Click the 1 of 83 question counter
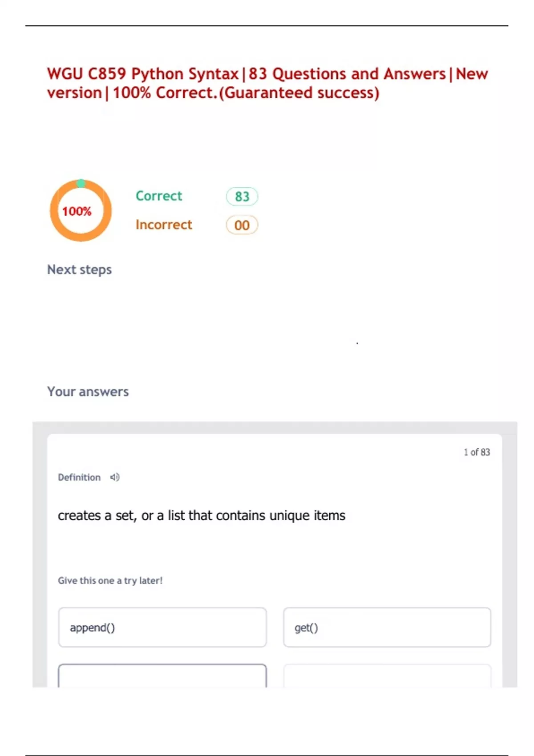The image size is (534, 756). [477, 452]
